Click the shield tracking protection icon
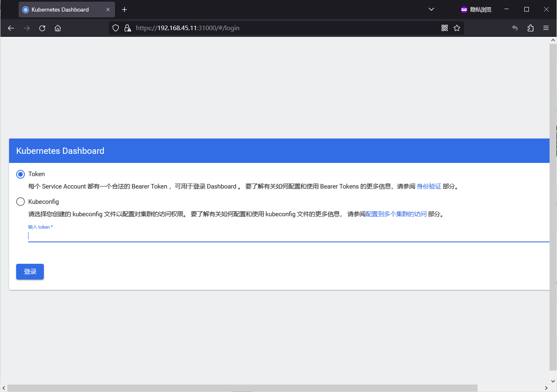 click(x=116, y=28)
